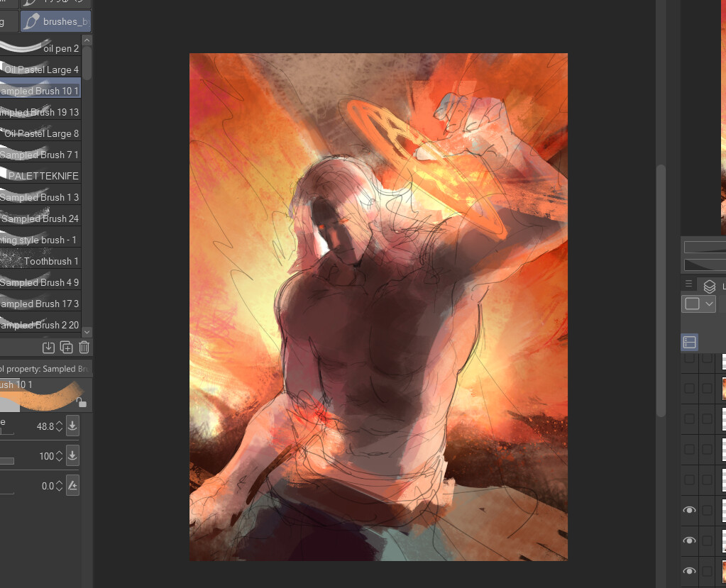726x588 pixels.
Task: Open stabilization pen-pressure settings beside 0.0
Action: pyautogui.click(x=72, y=486)
